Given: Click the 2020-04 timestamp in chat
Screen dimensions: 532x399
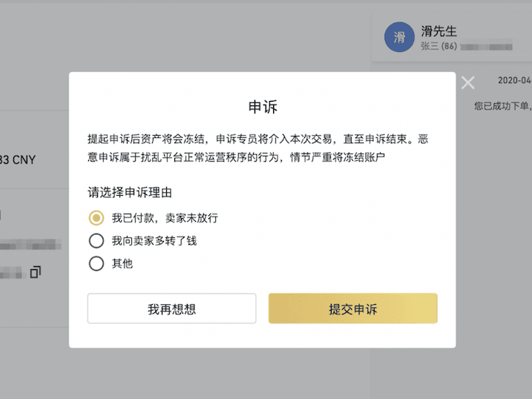Looking at the screenshot, I should coord(515,81).
